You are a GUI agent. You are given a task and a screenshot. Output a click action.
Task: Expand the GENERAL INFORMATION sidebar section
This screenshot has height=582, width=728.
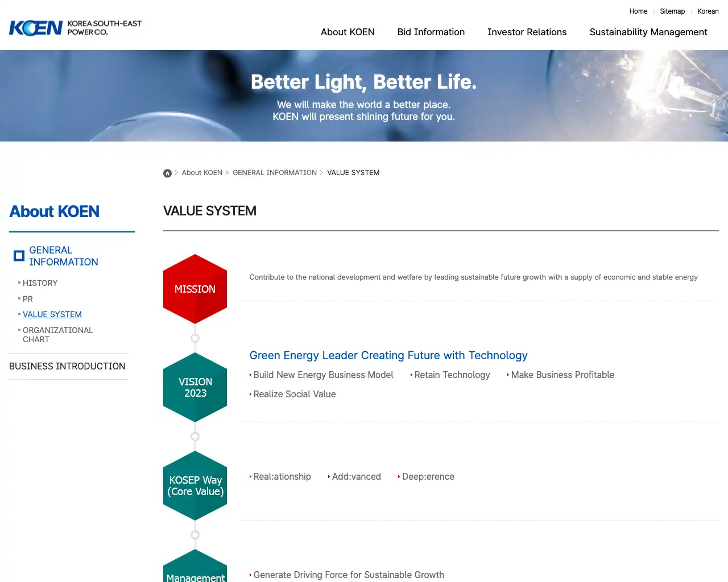point(64,256)
